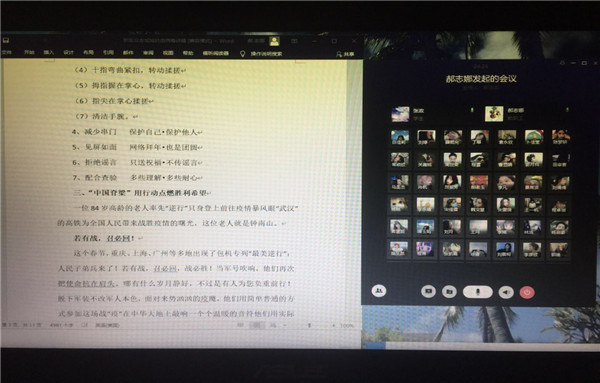Open the 审阅 ribbon tab
Viewport: 600px width, 383px height.
(148, 53)
